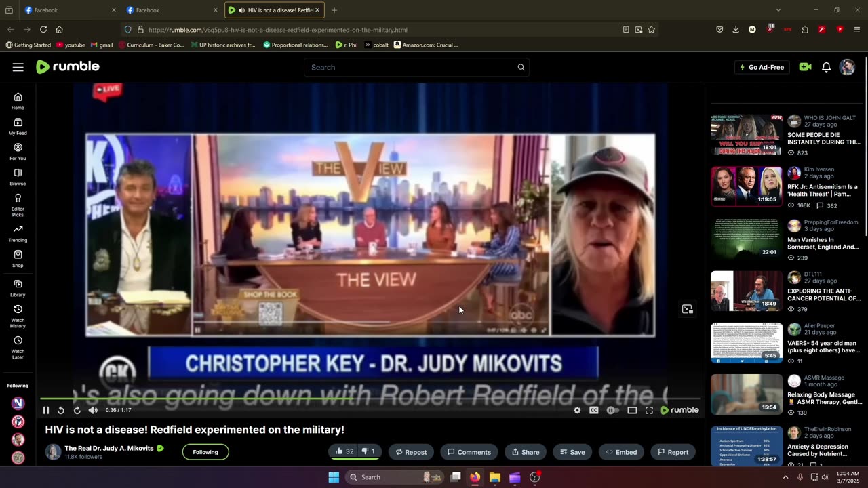Screen dimensions: 868x488
Task: Open a new browser tab
Action: coord(334,10)
